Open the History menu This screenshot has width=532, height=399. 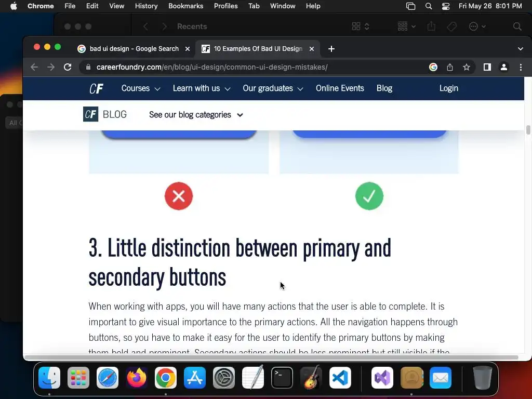point(146,6)
